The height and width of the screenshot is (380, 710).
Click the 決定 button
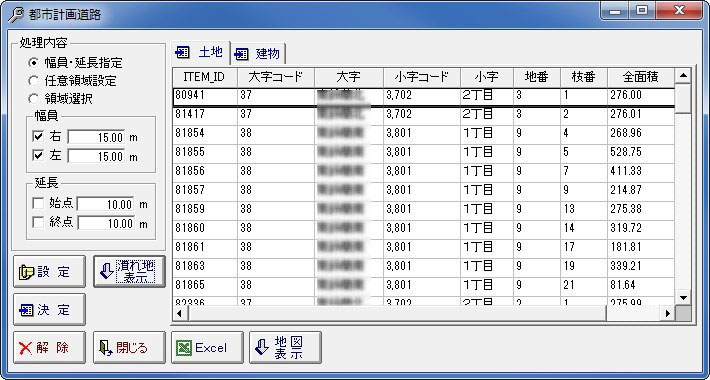pos(49,310)
